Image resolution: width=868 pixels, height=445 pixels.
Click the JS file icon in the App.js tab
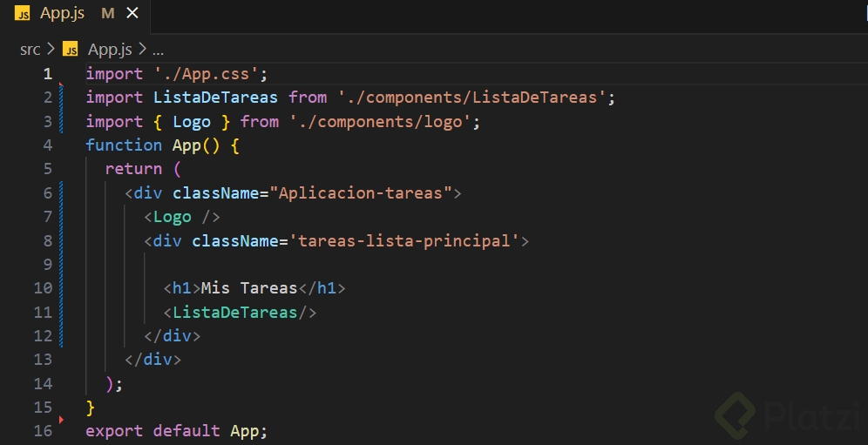pos(22,14)
